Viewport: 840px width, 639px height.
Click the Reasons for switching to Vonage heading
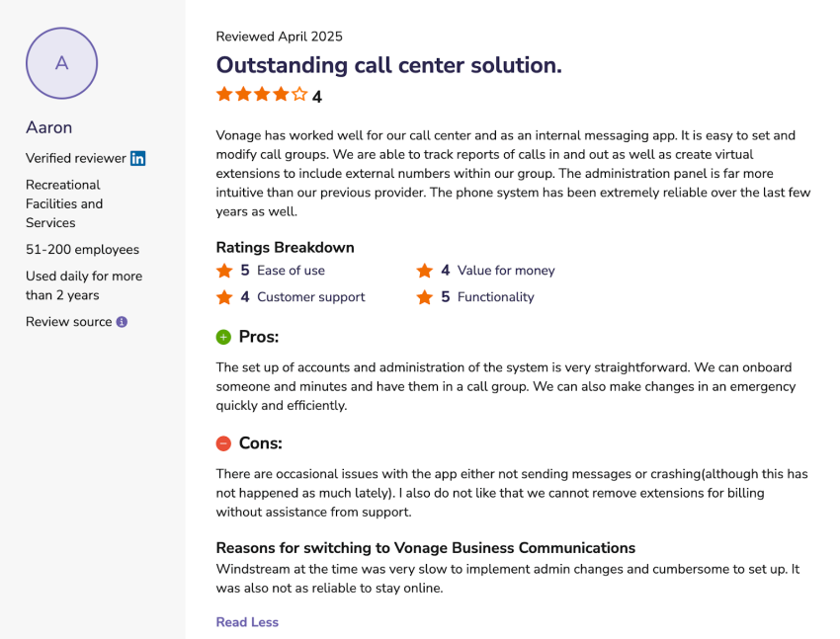(425, 548)
